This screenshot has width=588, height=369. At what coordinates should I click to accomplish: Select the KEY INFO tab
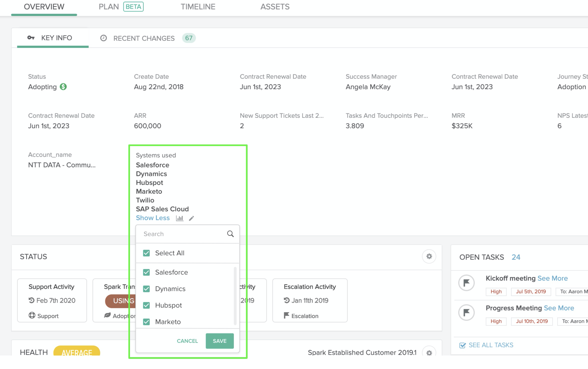click(53, 38)
